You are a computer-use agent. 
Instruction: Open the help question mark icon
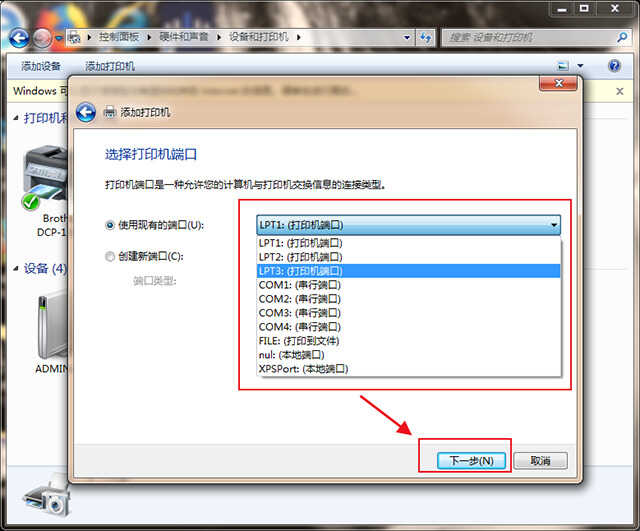tap(614, 66)
